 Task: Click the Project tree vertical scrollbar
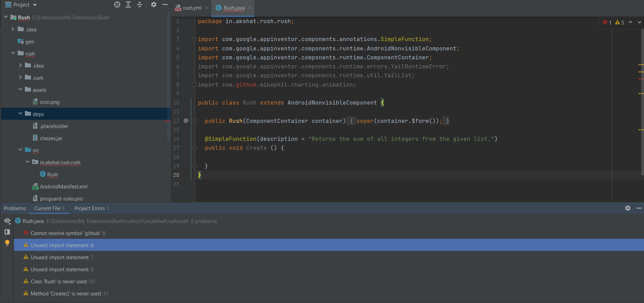click(x=169, y=76)
